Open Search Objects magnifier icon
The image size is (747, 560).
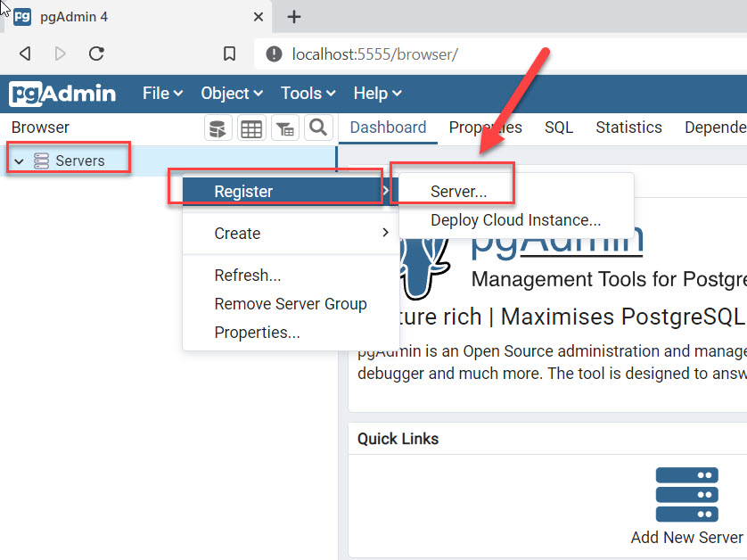pos(318,128)
